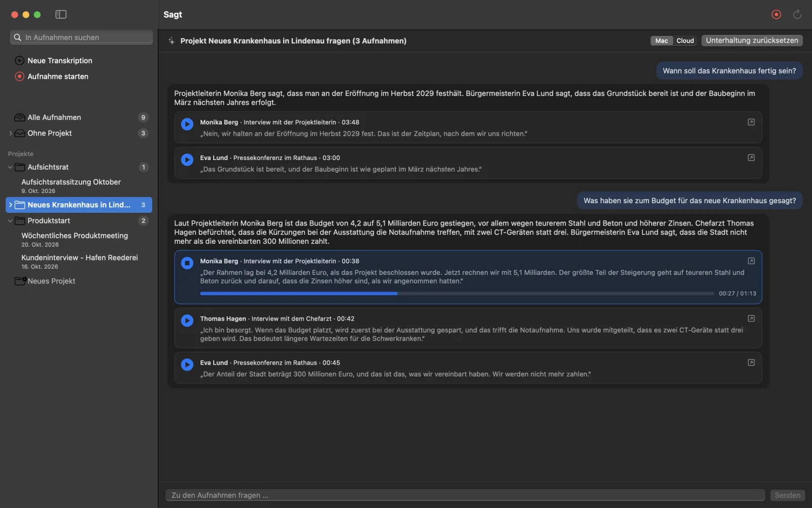
Task: Click the Alle Aufnahmen tray icon
Action: pos(20,117)
